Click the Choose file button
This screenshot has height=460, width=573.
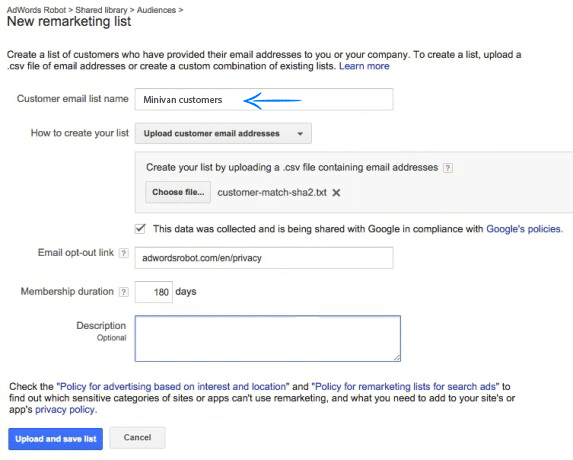pos(178,192)
